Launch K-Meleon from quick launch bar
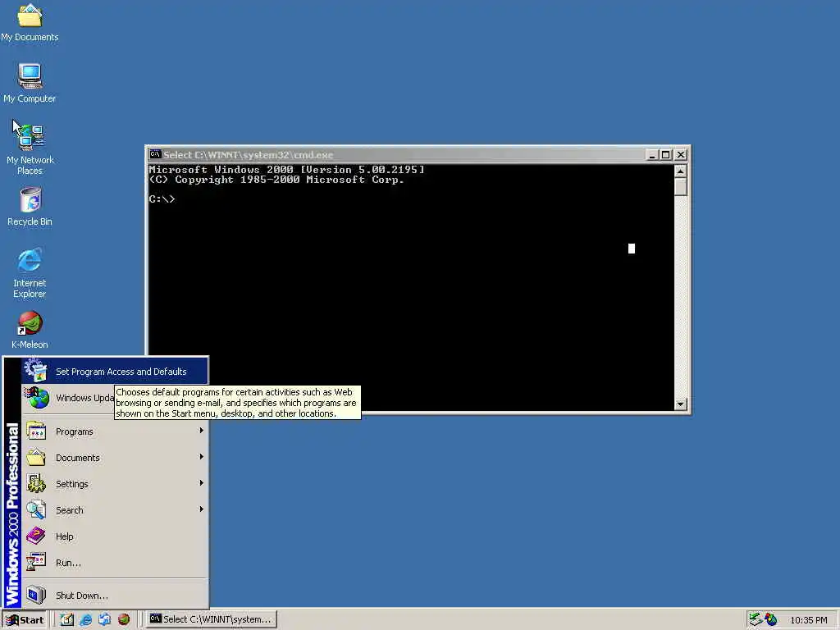The height and width of the screenshot is (630, 840). (124, 619)
